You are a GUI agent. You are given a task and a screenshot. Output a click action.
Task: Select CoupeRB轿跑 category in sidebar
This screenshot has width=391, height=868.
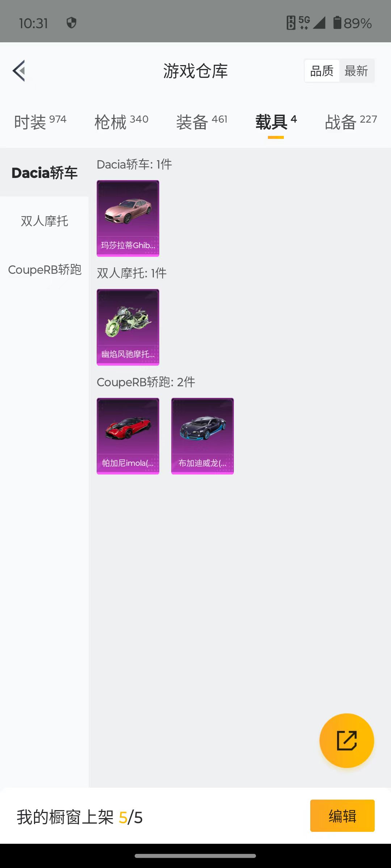point(44,269)
